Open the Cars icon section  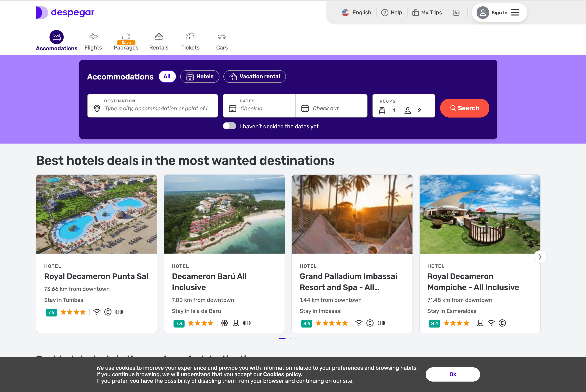point(222,37)
